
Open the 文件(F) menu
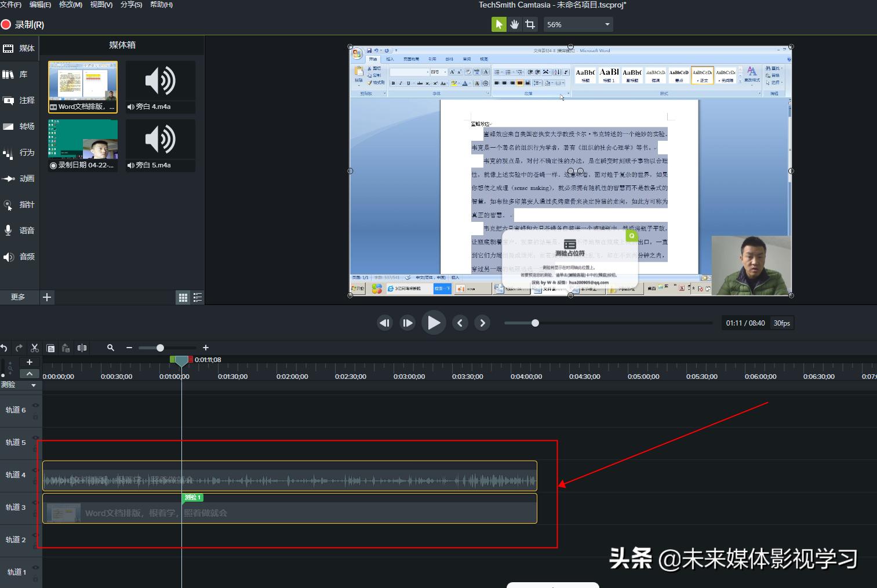tap(11, 5)
